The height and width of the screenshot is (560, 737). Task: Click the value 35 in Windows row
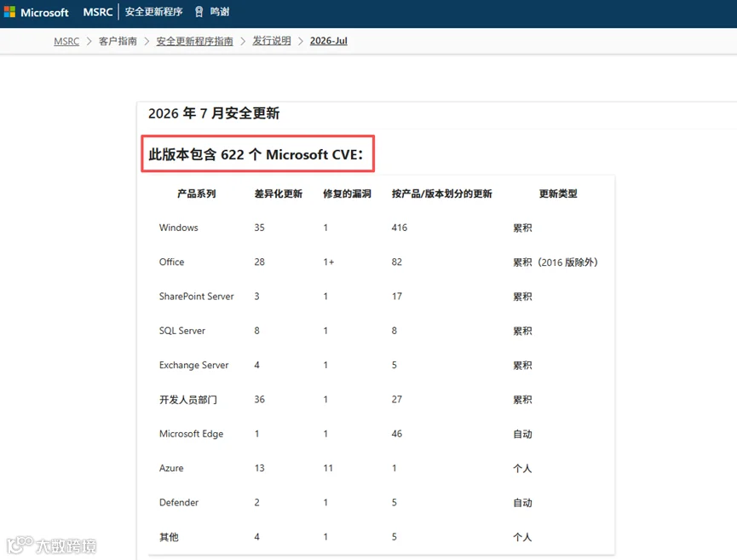pos(260,228)
